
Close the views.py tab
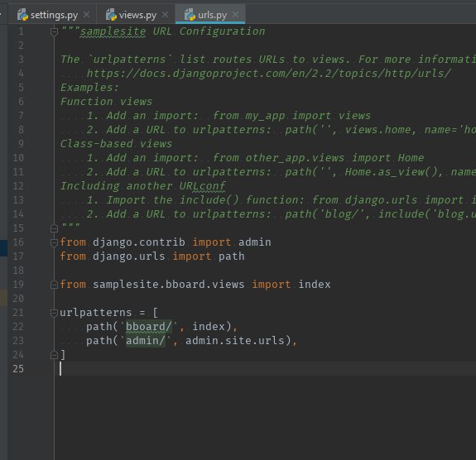[165, 15]
